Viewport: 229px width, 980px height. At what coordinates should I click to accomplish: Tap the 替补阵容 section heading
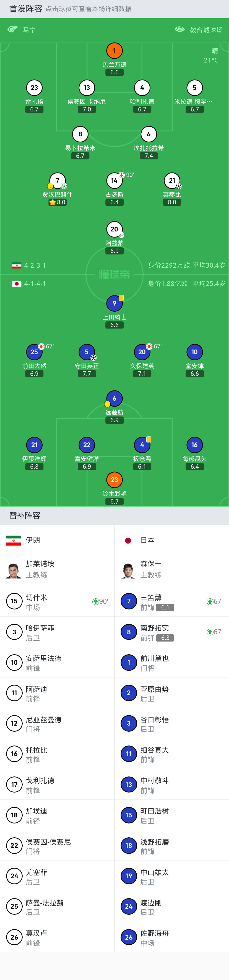tap(25, 515)
